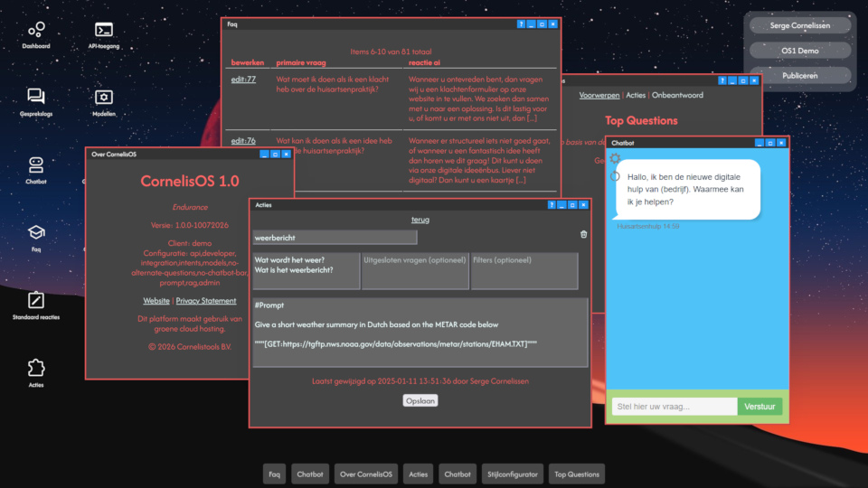Open the Acties puzzle piece icon

point(36,373)
